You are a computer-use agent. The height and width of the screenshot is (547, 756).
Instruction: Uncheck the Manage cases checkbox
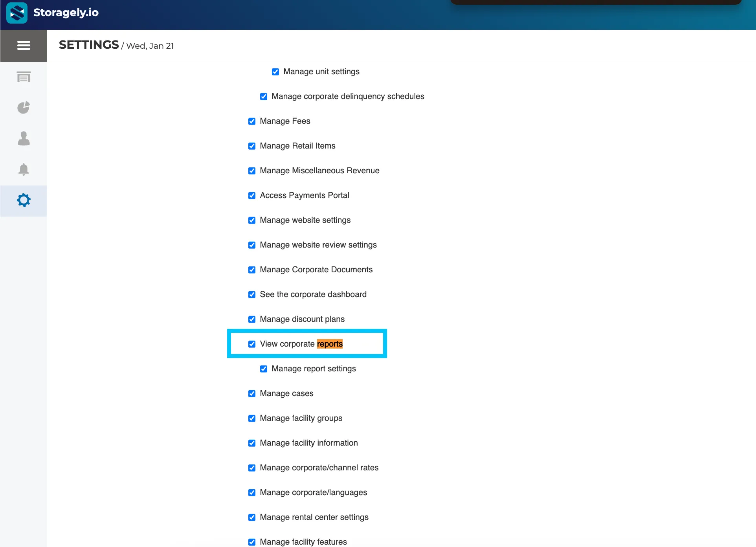pos(252,393)
